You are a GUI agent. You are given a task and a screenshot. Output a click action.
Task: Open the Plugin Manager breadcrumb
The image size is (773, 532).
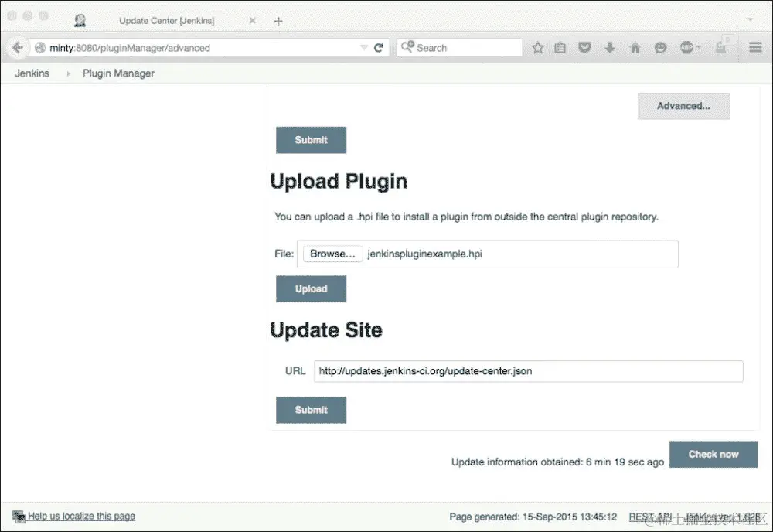pos(118,73)
